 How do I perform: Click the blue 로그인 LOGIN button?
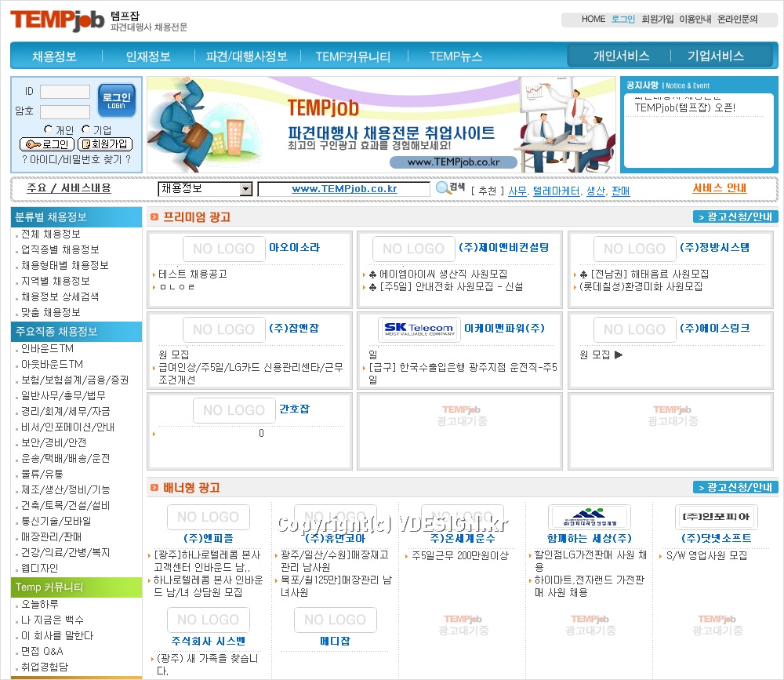click(117, 100)
